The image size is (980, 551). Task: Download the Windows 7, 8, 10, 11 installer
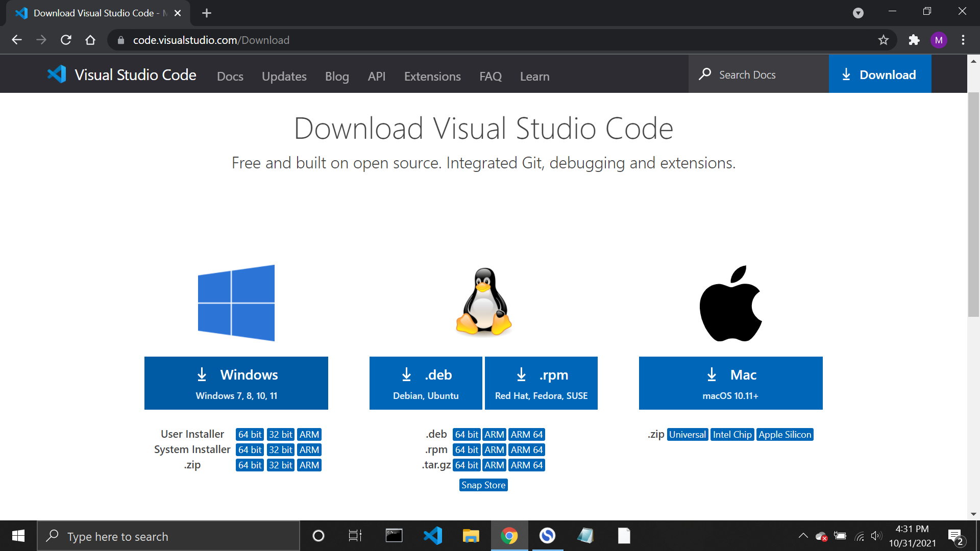point(236,383)
